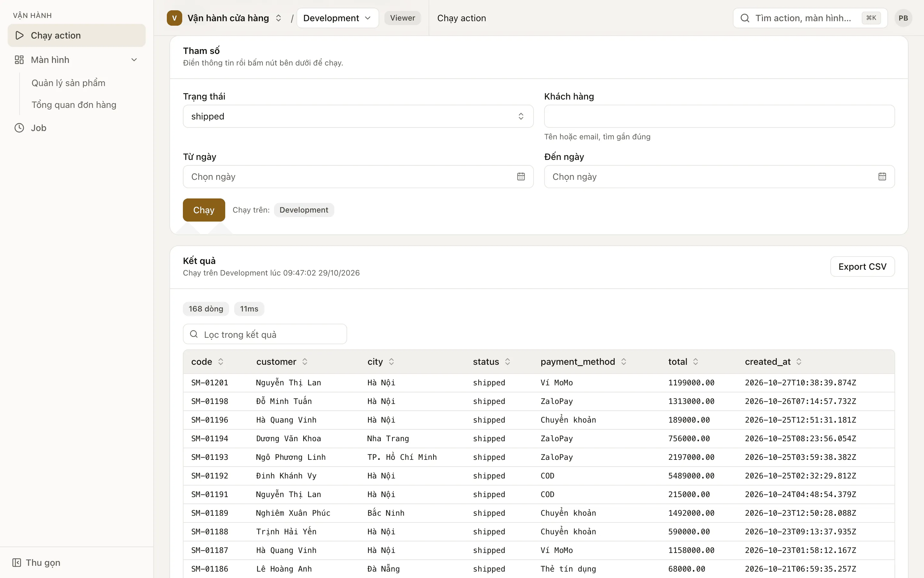The image size is (924, 578).
Task: Click customer Đỗ Minh Tuấn cell
Action: click(284, 401)
